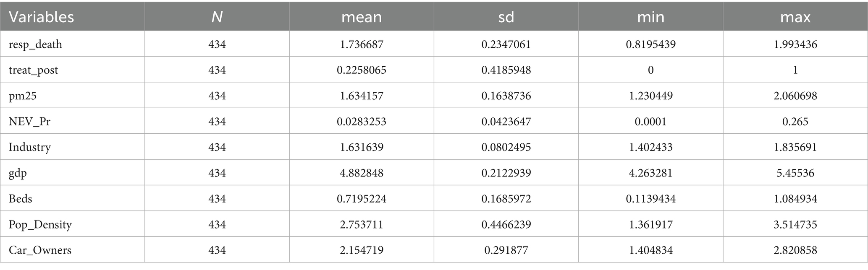The width and height of the screenshot is (868, 270).
Task: Select the Pop_Density variable name
Action: click(x=40, y=224)
